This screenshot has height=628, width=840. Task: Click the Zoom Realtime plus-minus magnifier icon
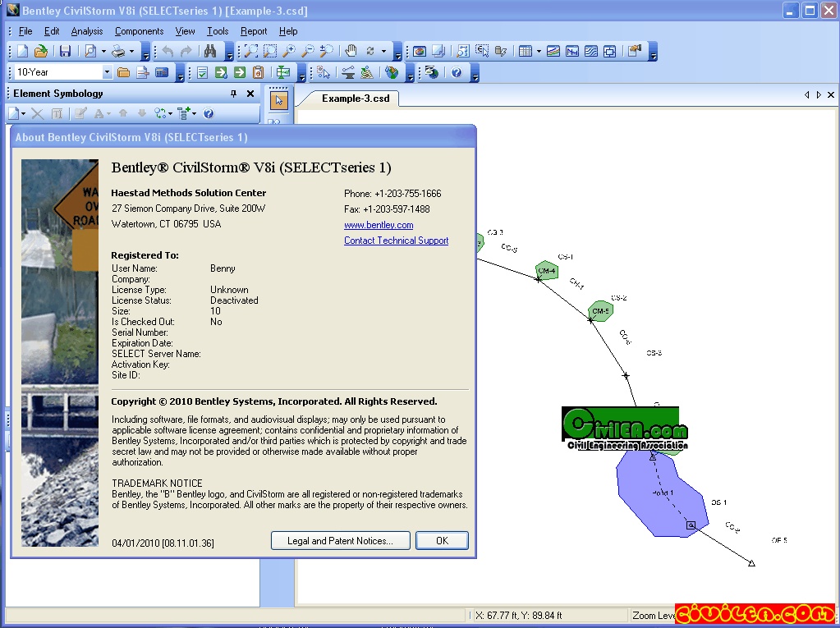click(x=326, y=52)
